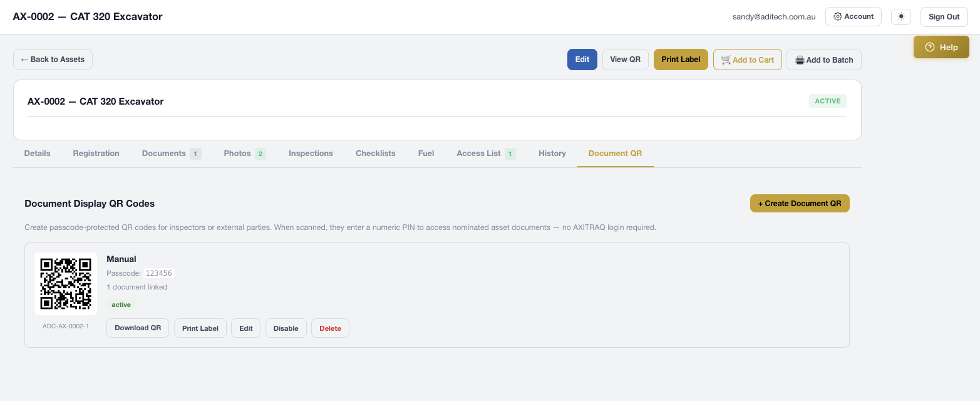
Task: Click the Manual QR entry title
Action: (x=121, y=259)
